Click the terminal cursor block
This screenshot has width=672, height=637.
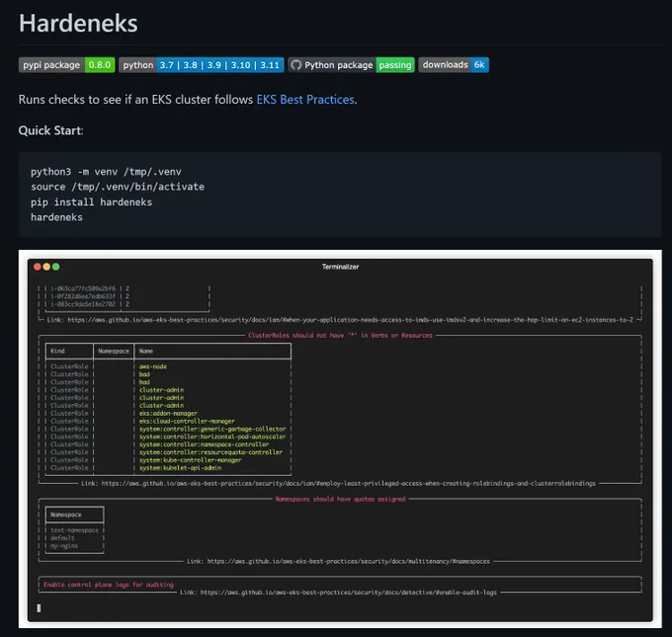tap(39, 608)
